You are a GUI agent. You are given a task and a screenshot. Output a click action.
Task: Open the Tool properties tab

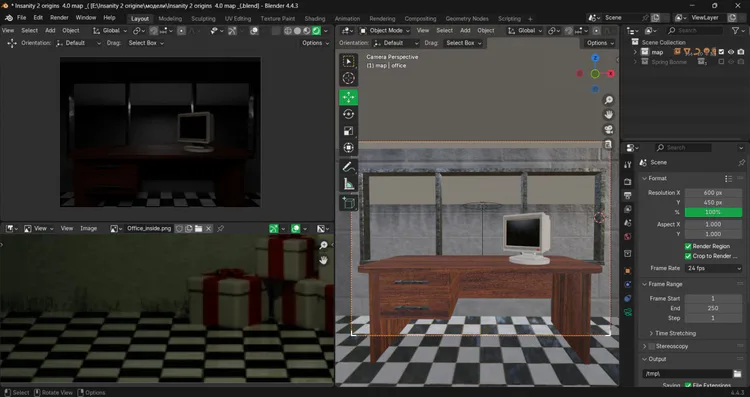(x=628, y=165)
